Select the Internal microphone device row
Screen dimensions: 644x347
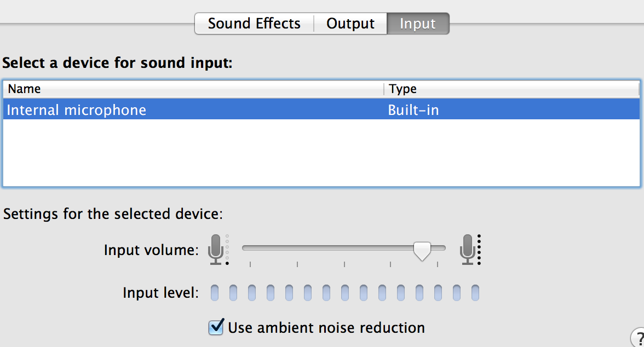(321, 109)
